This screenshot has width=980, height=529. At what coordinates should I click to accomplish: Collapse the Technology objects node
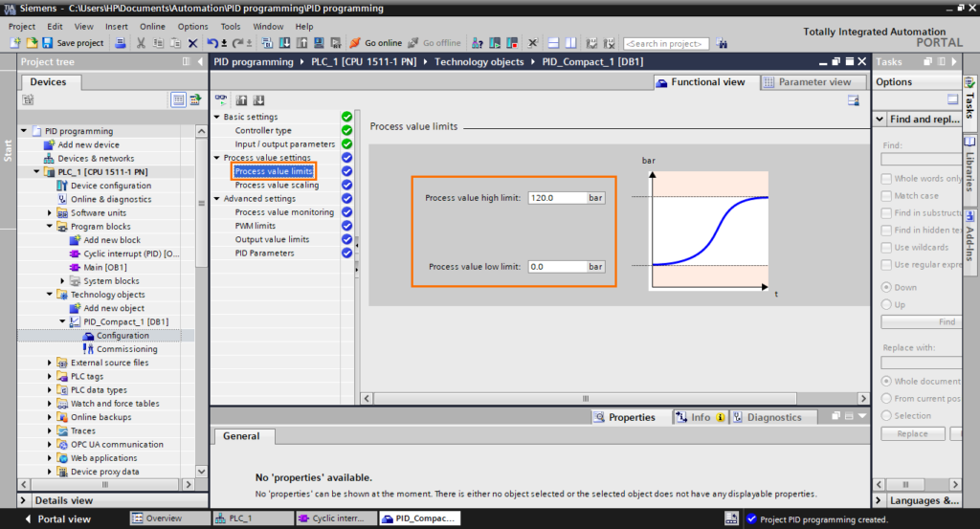tap(50, 295)
